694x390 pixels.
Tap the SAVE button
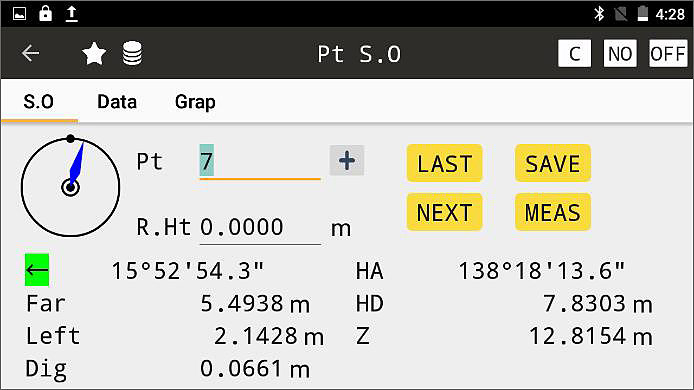[552, 163]
